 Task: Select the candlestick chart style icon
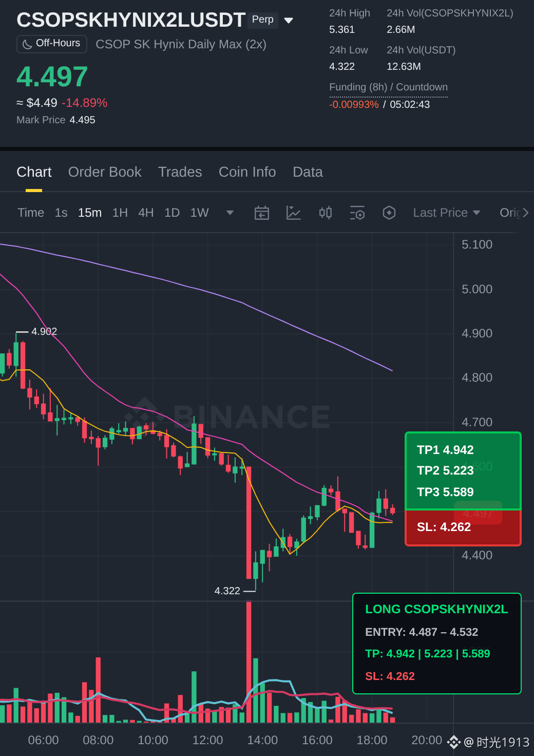click(326, 213)
